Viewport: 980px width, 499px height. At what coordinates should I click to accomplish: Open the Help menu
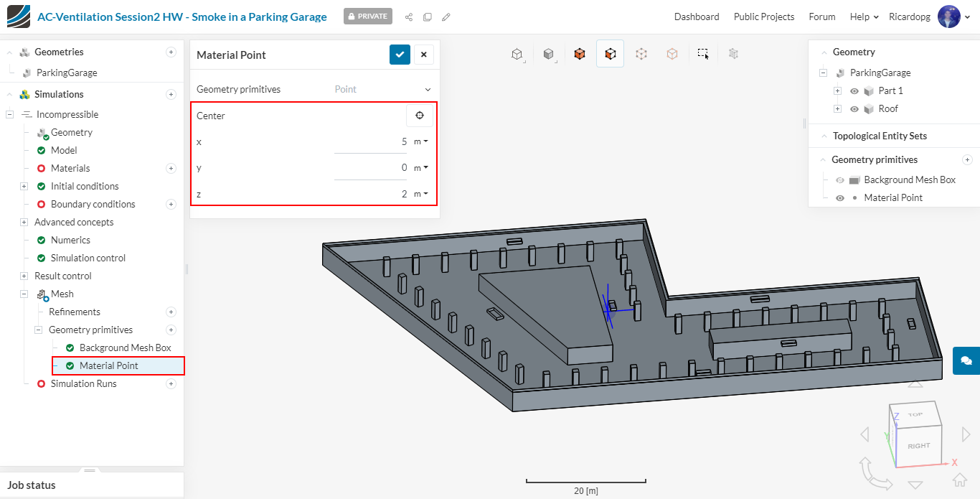(x=864, y=17)
